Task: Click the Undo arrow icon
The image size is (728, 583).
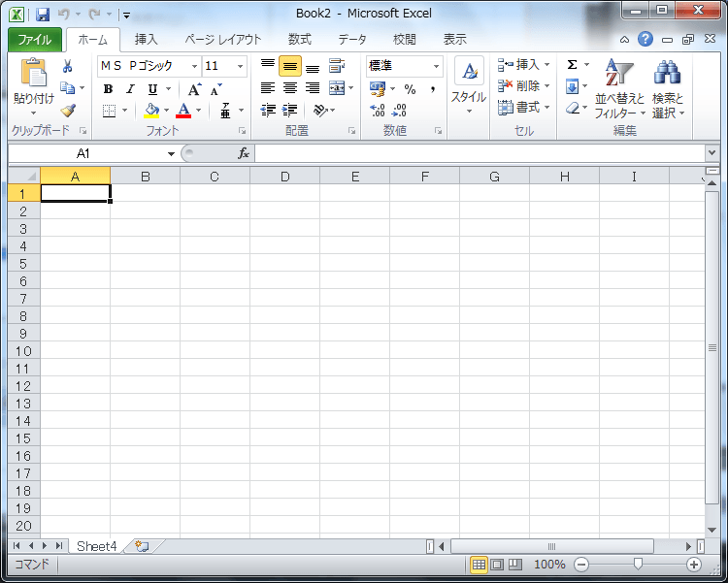Action: [64, 15]
